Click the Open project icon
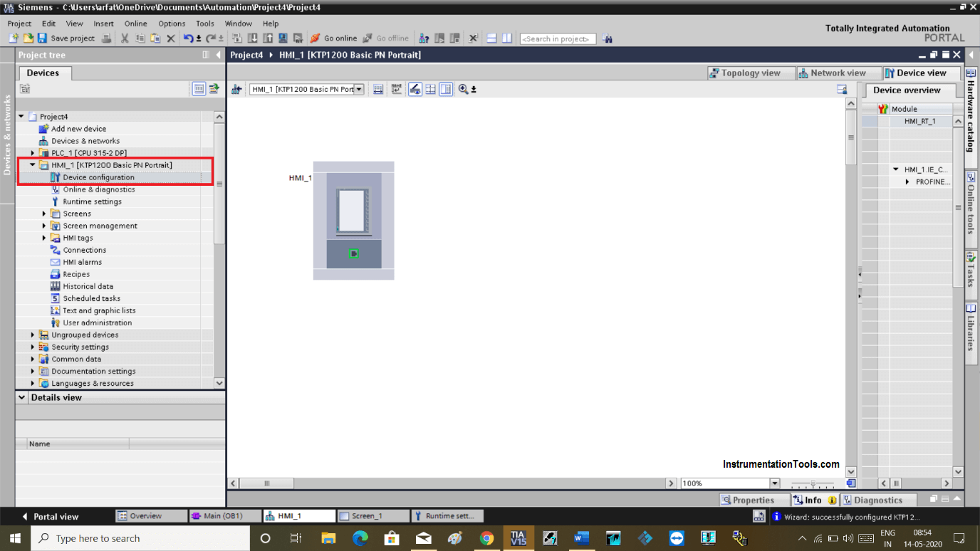 [28, 38]
